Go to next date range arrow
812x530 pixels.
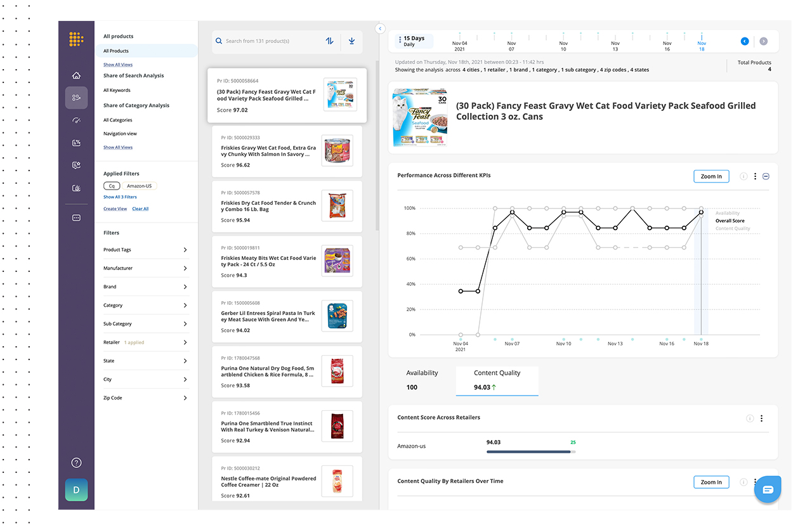763,41
